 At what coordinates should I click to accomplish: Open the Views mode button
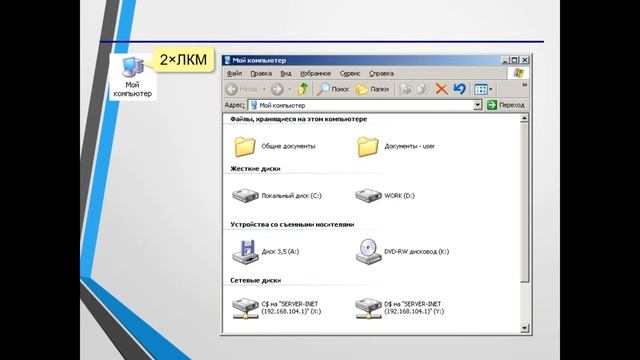click(x=480, y=89)
